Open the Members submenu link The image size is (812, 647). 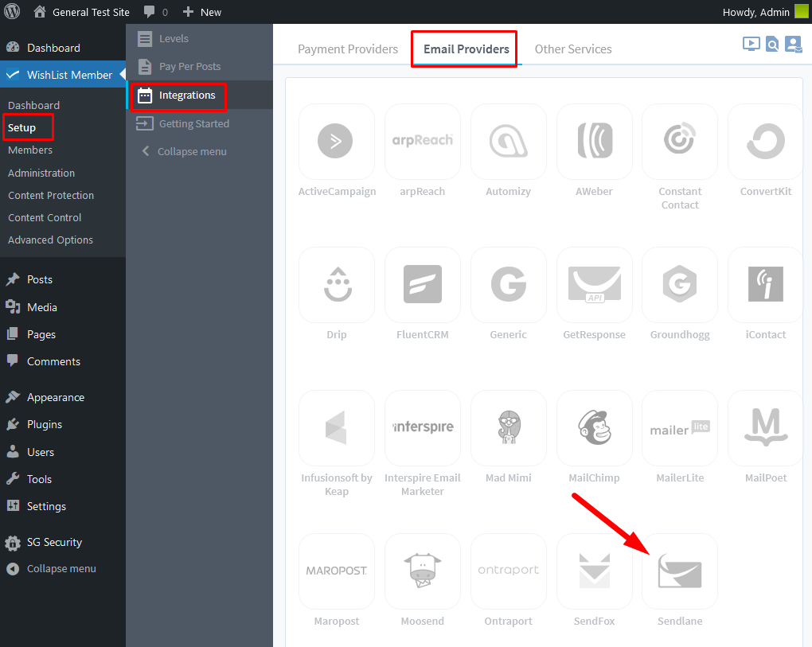(30, 150)
